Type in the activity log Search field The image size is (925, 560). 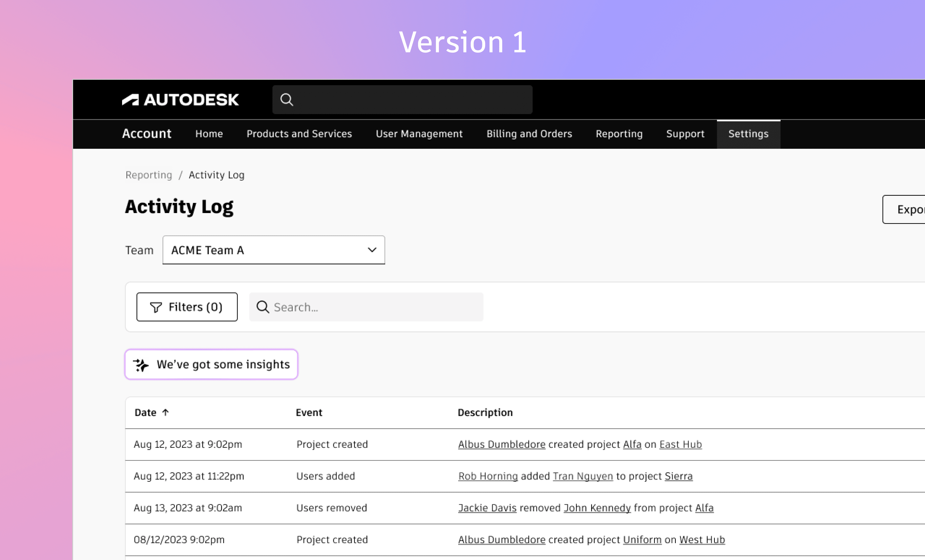pyautogui.click(x=375, y=307)
